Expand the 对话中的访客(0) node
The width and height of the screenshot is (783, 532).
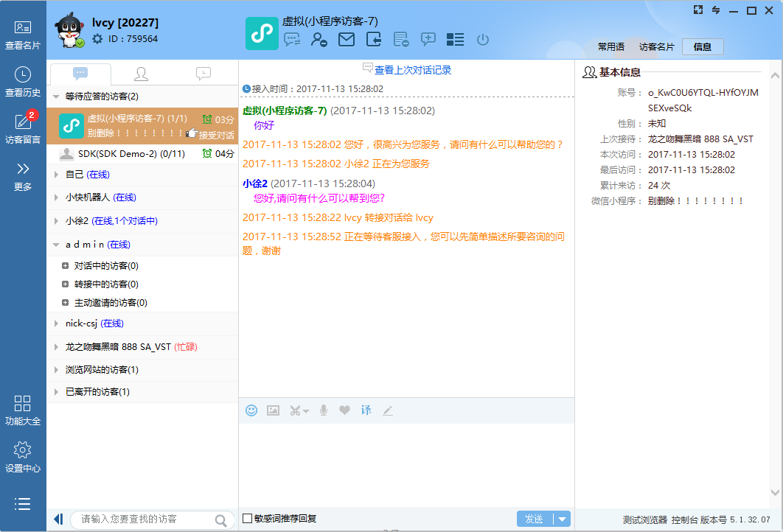point(66,266)
